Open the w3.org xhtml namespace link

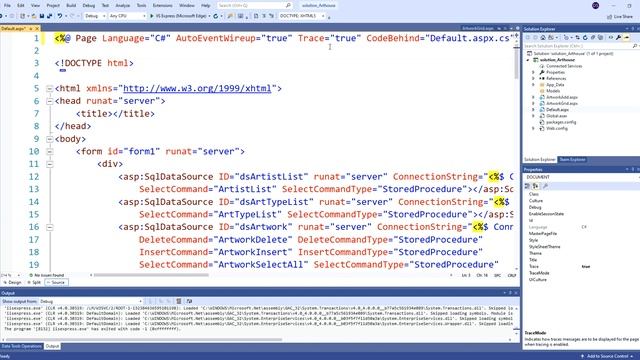pos(197,89)
